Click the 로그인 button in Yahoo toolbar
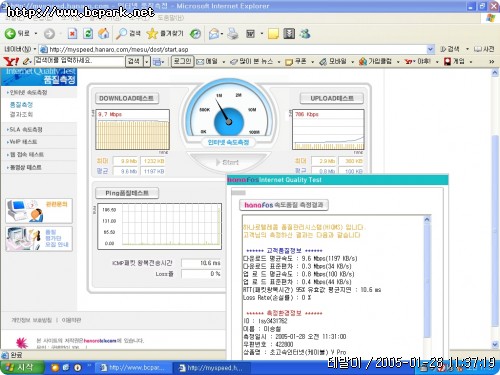The height and width of the screenshot is (375, 500). pos(182,61)
